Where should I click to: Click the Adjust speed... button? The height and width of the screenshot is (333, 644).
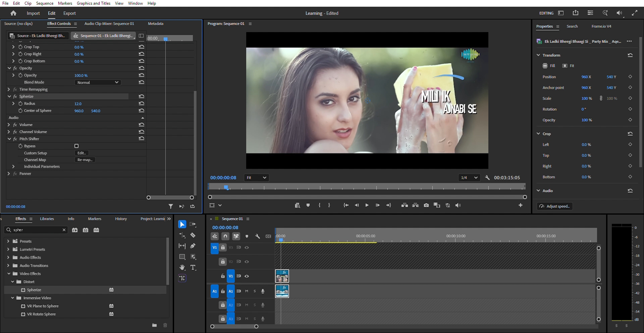(555, 206)
